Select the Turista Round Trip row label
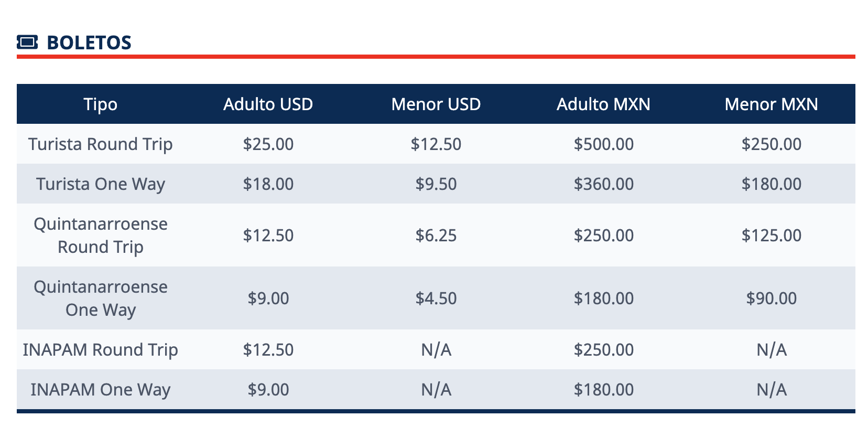 (101, 144)
